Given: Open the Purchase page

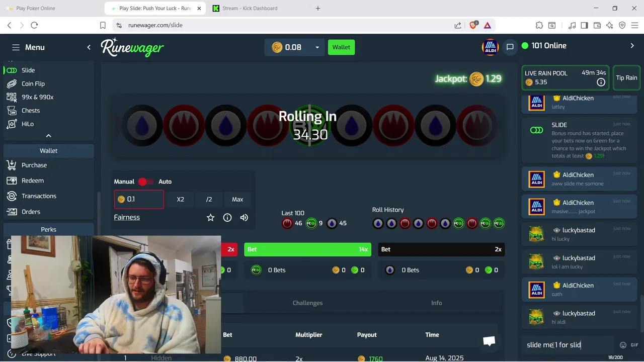Looking at the screenshot, I should click(x=34, y=165).
